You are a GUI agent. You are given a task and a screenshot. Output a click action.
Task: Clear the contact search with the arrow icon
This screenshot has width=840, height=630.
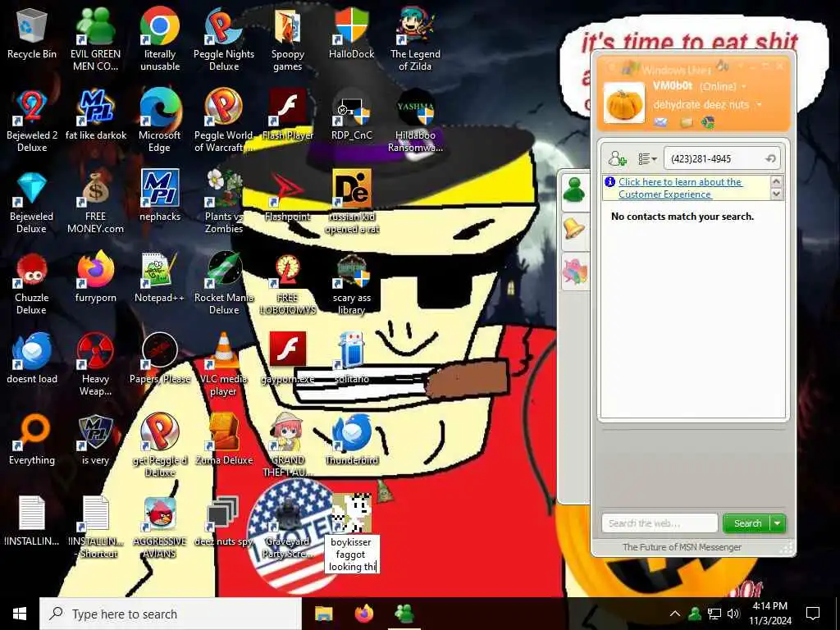770,158
